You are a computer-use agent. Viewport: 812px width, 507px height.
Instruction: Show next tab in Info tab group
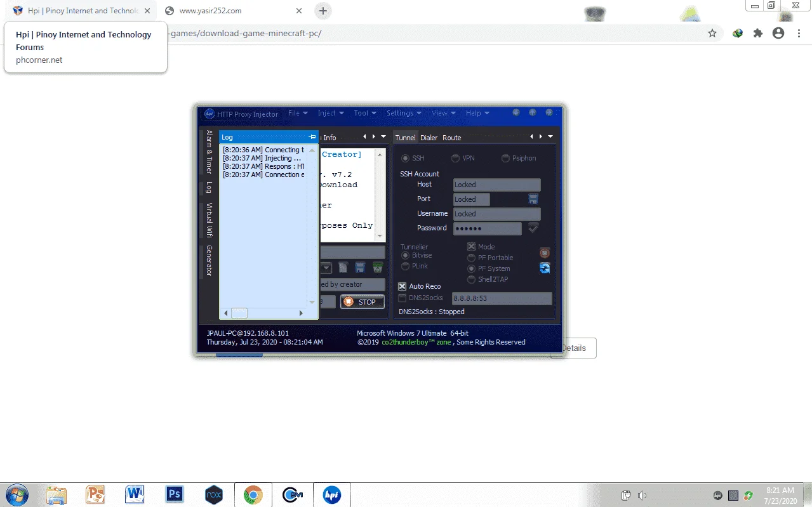(373, 136)
